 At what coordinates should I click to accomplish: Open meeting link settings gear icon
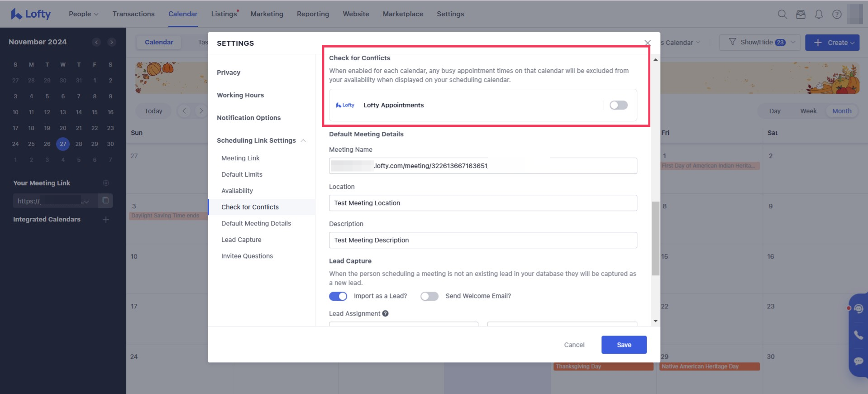coord(106,183)
